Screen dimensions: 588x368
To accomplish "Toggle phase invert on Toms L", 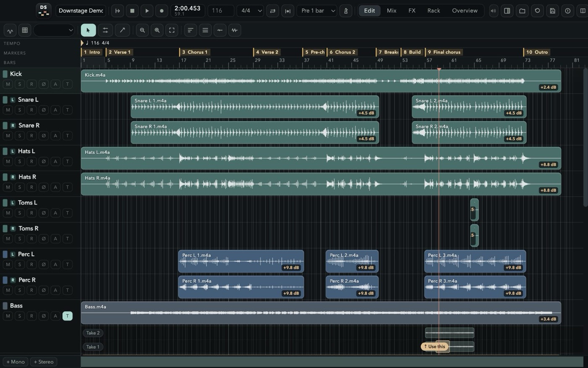I will (43, 213).
